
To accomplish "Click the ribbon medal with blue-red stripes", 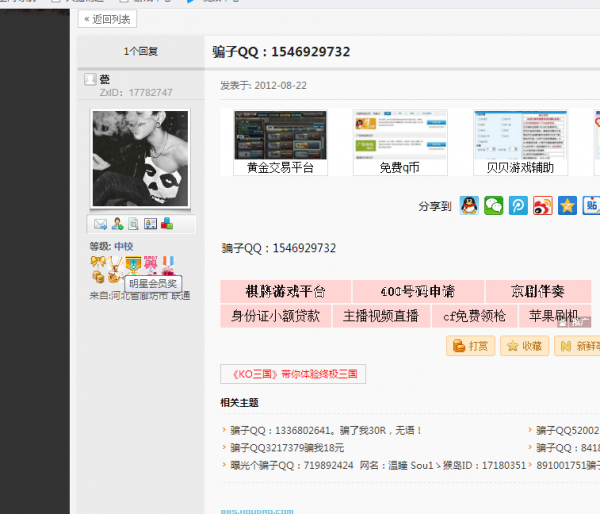I will (x=168, y=265).
